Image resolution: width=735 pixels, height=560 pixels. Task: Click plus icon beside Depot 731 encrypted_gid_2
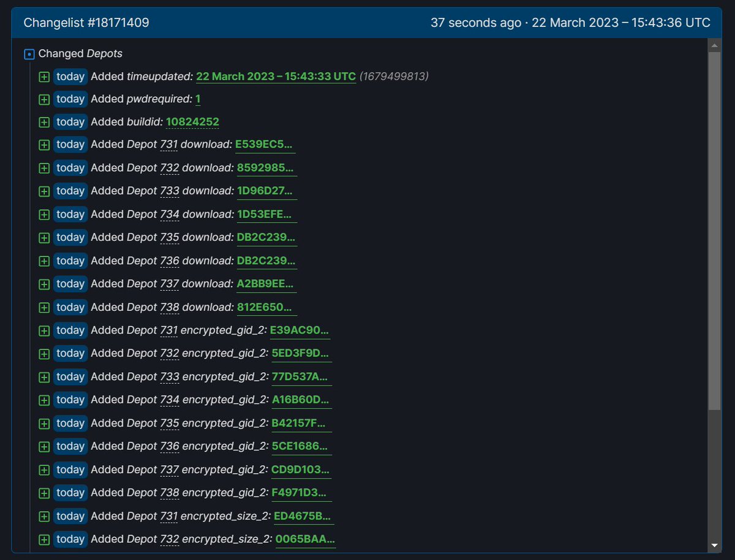pyautogui.click(x=44, y=331)
